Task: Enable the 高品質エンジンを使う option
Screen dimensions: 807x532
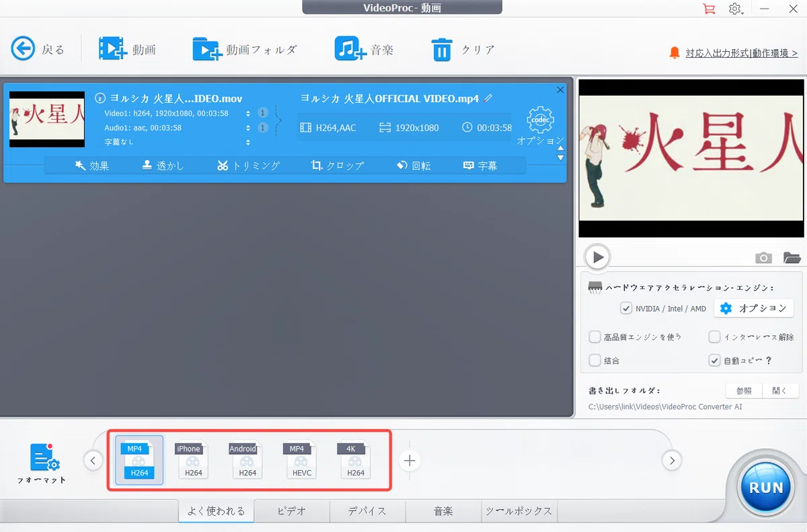Action: (x=594, y=336)
